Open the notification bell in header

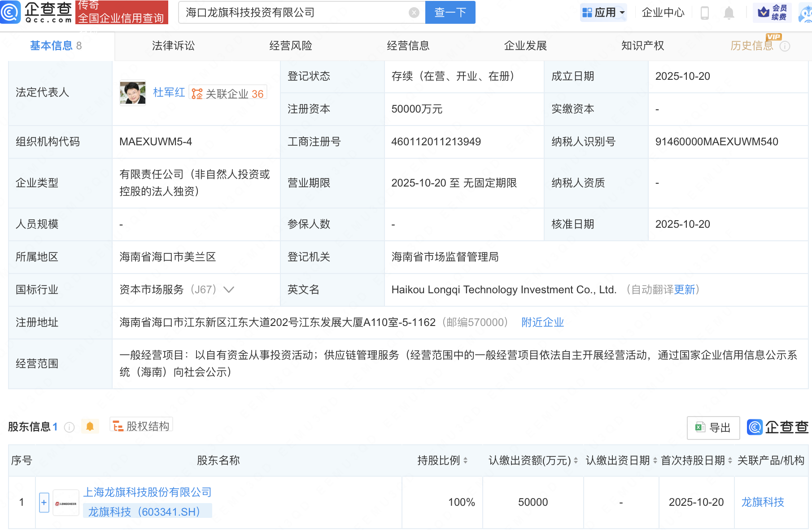point(729,13)
